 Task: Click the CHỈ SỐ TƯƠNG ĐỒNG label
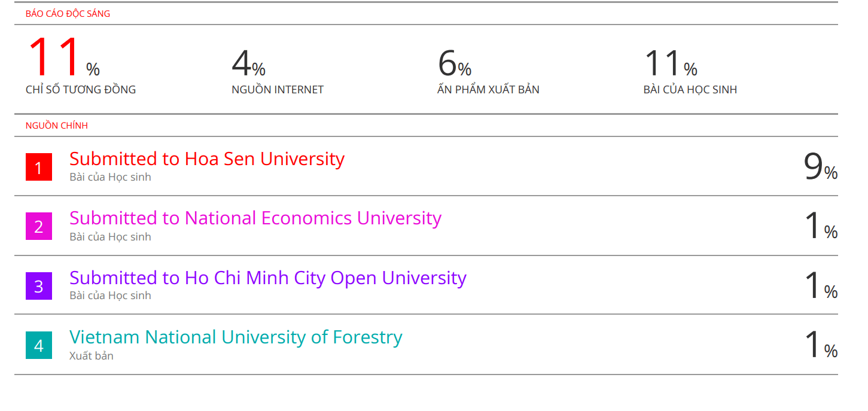tap(81, 90)
